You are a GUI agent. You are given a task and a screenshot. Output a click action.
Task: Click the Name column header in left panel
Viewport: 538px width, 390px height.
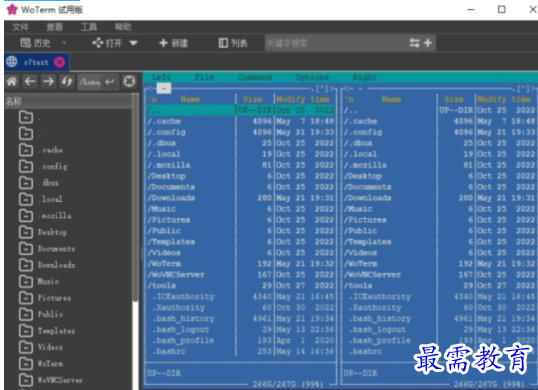click(x=190, y=99)
